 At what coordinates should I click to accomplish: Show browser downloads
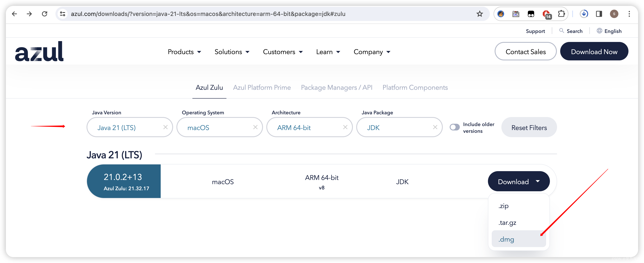tap(584, 14)
